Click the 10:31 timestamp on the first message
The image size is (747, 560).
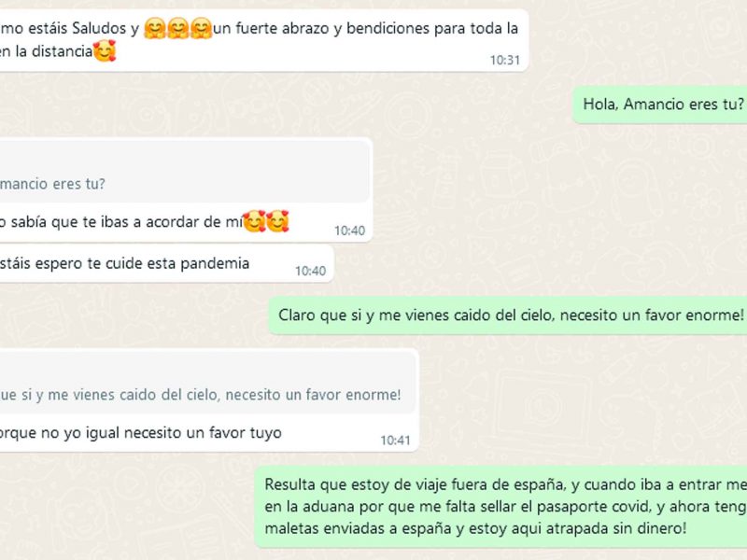pyautogui.click(x=504, y=60)
